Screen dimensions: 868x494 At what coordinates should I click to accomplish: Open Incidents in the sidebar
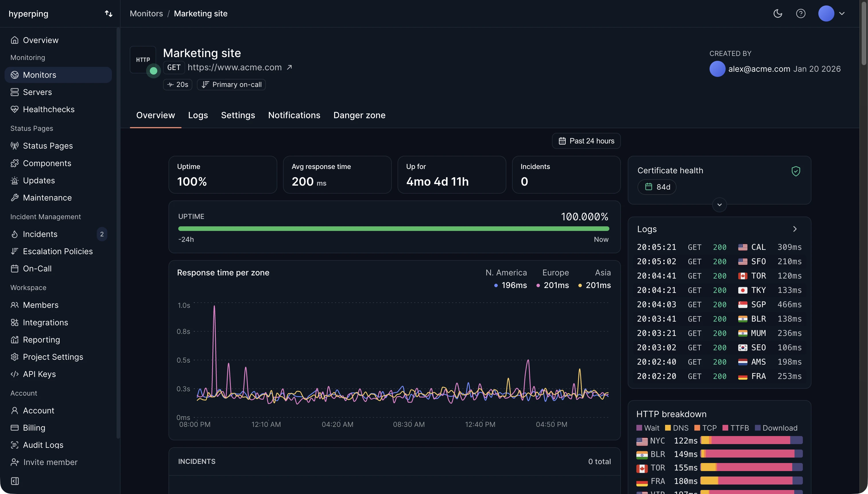point(58,234)
